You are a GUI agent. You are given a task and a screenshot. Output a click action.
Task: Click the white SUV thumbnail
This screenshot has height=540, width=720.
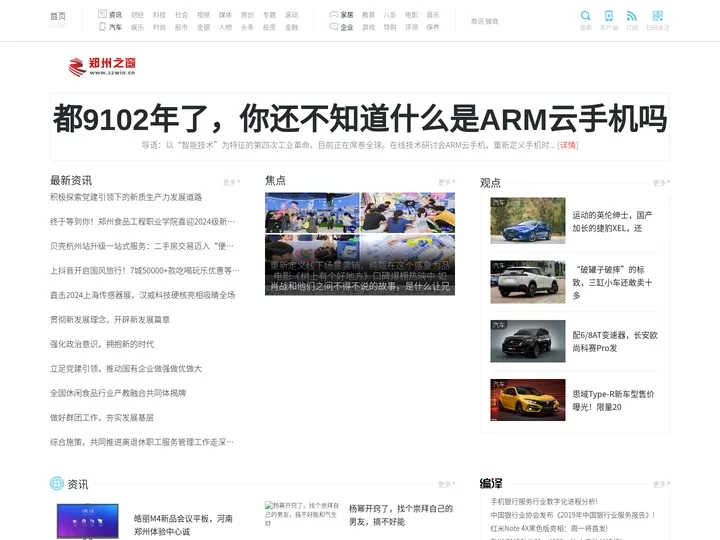tap(528, 282)
